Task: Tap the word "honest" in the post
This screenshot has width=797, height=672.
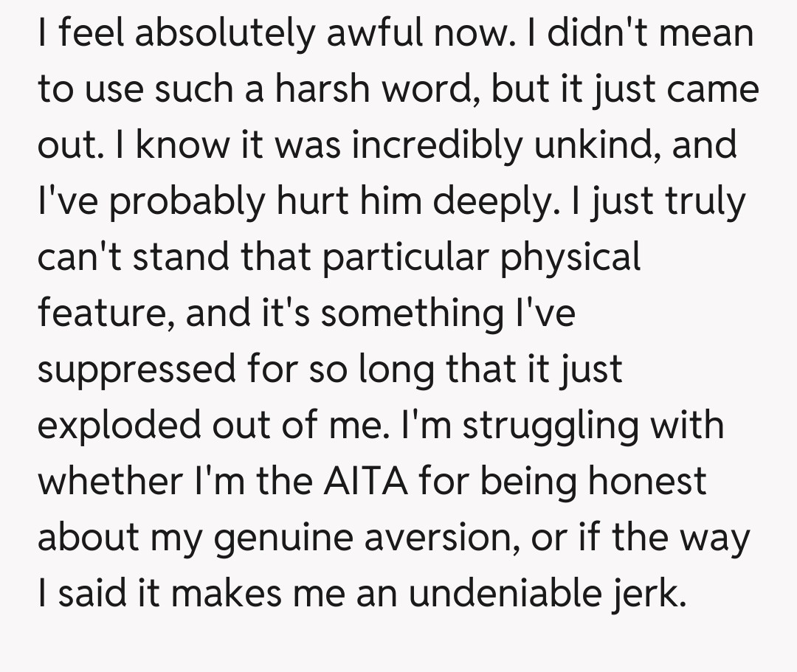Action: pyautogui.click(x=647, y=481)
